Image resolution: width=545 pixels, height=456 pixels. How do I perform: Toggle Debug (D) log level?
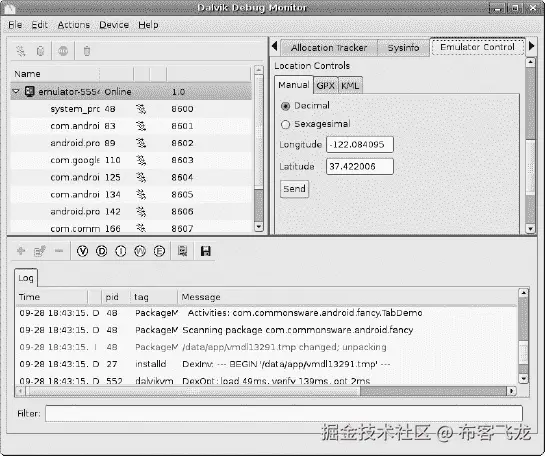(101, 251)
